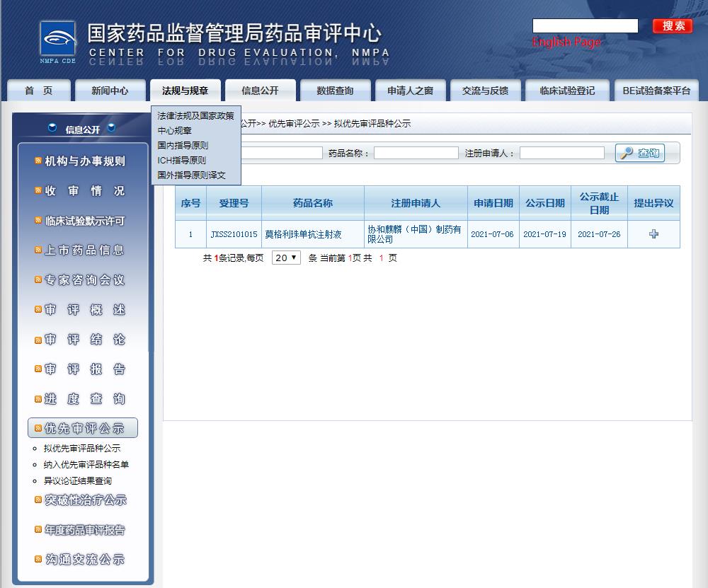Open the records-per-page 20 dropdown
The width and height of the screenshot is (708, 588).
[286, 258]
